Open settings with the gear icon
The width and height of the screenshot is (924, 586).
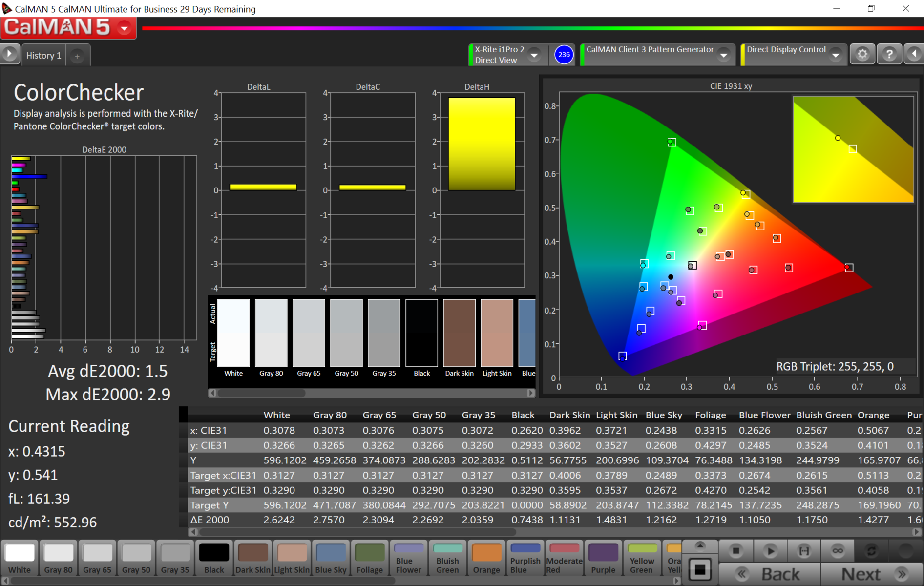click(862, 54)
